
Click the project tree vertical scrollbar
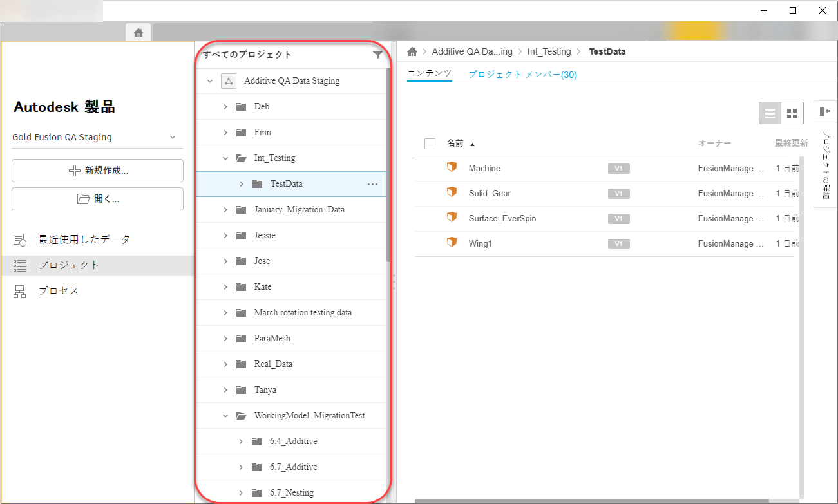[x=388, y=165]
